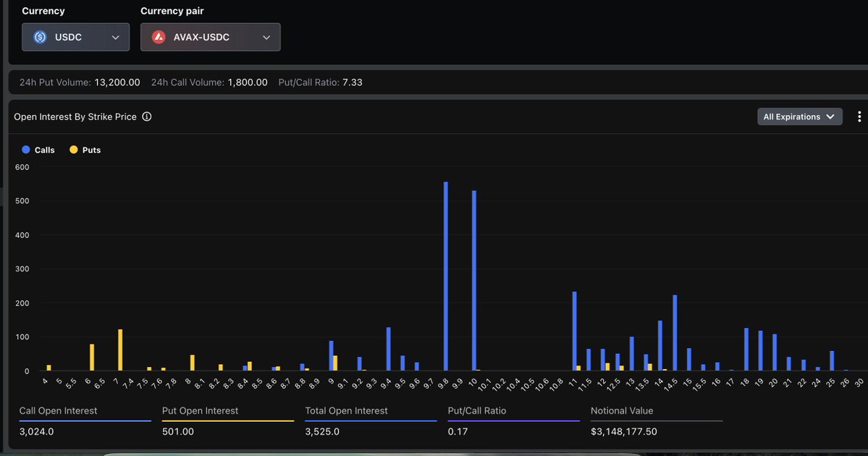The height and width of the screenshot is (456, 868).
Task: Open the three-dot chart options menu
Action: (859, 117)
